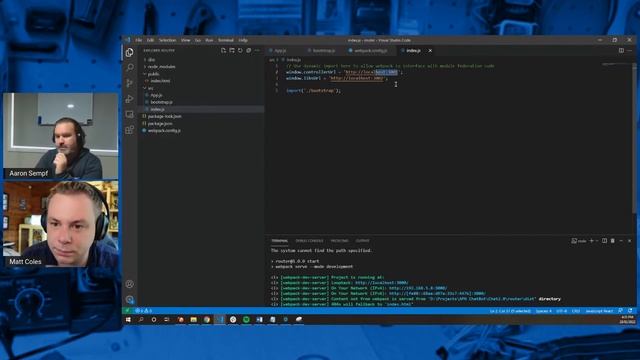
Task: Open the localhost:3000 loopback link in terminal
Action: click(x=381, y=282)
